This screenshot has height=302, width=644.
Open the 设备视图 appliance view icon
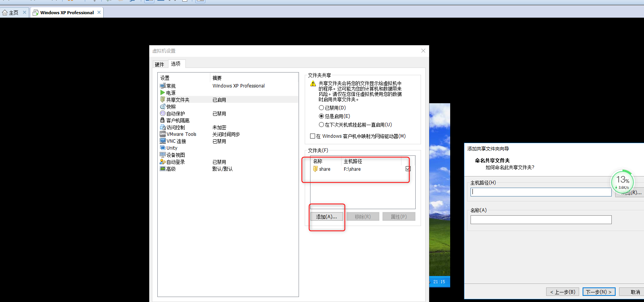[163, 155]
